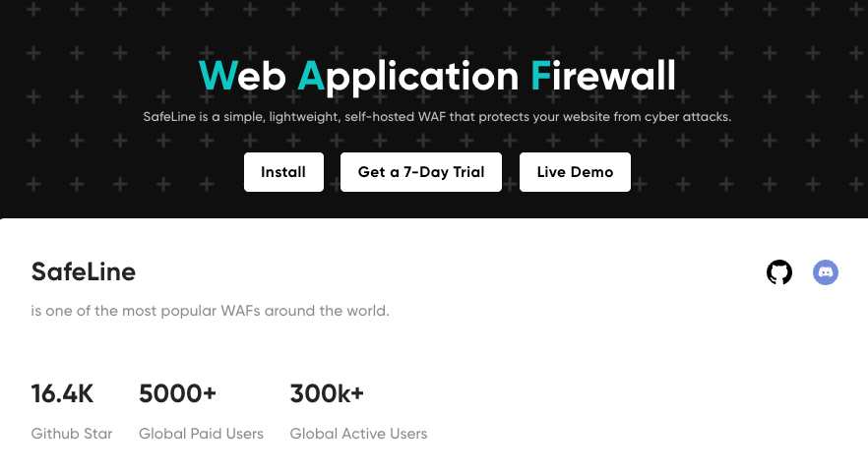Start the 7-Day Trial
The image size is (868, 476).
click(x=421, y=172)
